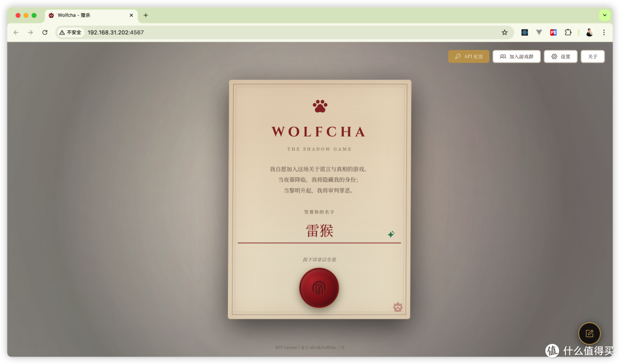
Task: Open the API 配置 button
Action: tap(468, 57)
